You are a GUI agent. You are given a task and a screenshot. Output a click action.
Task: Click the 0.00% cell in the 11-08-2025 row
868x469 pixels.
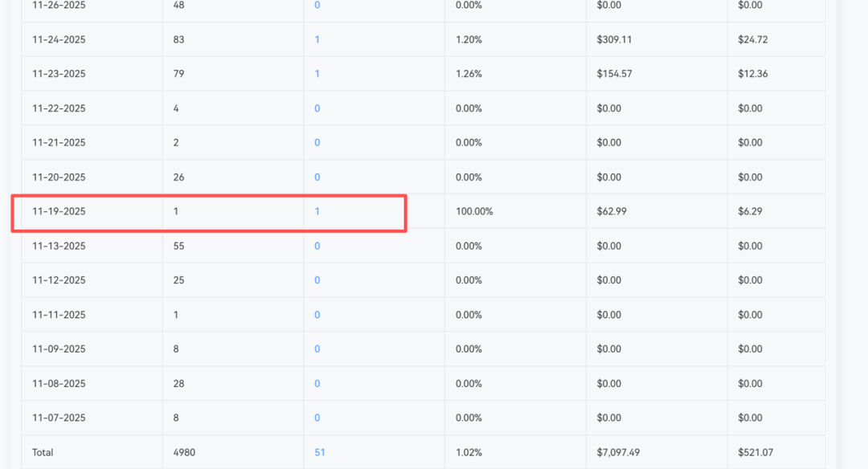pyautogui.click(x=469, y=384)
